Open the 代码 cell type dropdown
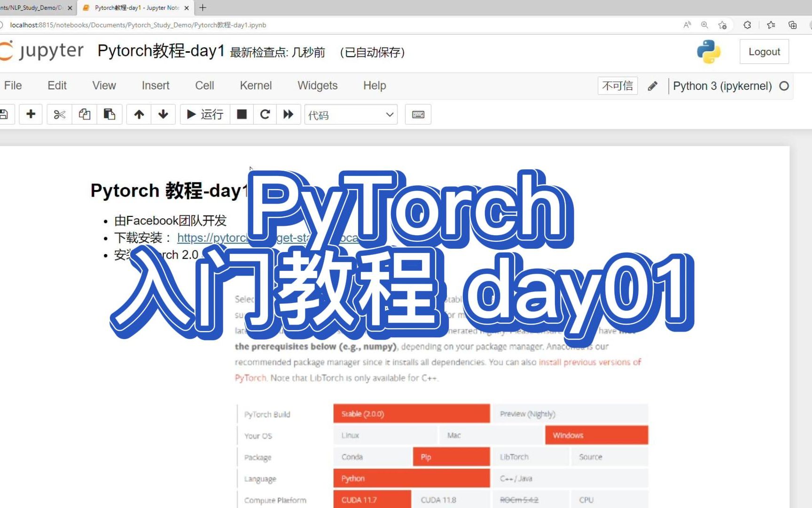Screen dimensions: 812x508 pos(351,115)
